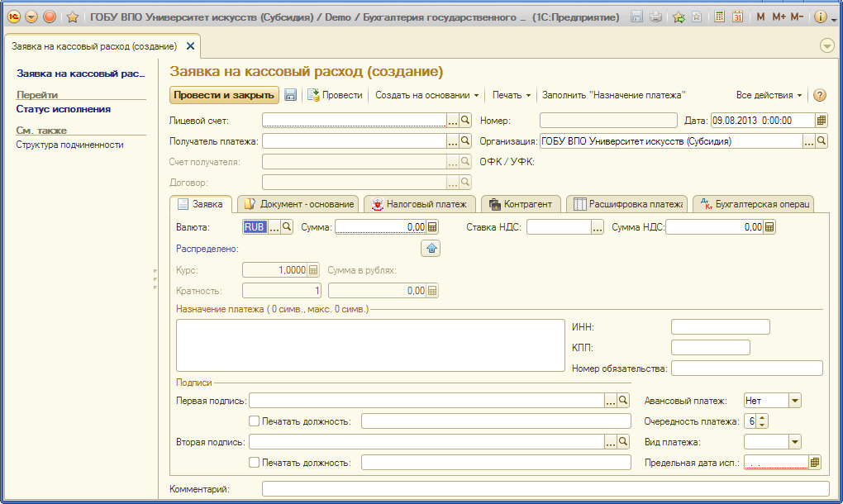This screenshot has width=843, height=504.
Task: Open the calculator for Сумма field
Action: (x=432, y=226)
